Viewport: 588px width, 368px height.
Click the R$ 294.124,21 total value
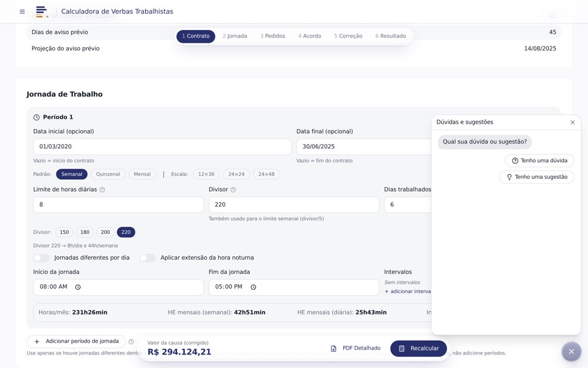pos(179,352)
